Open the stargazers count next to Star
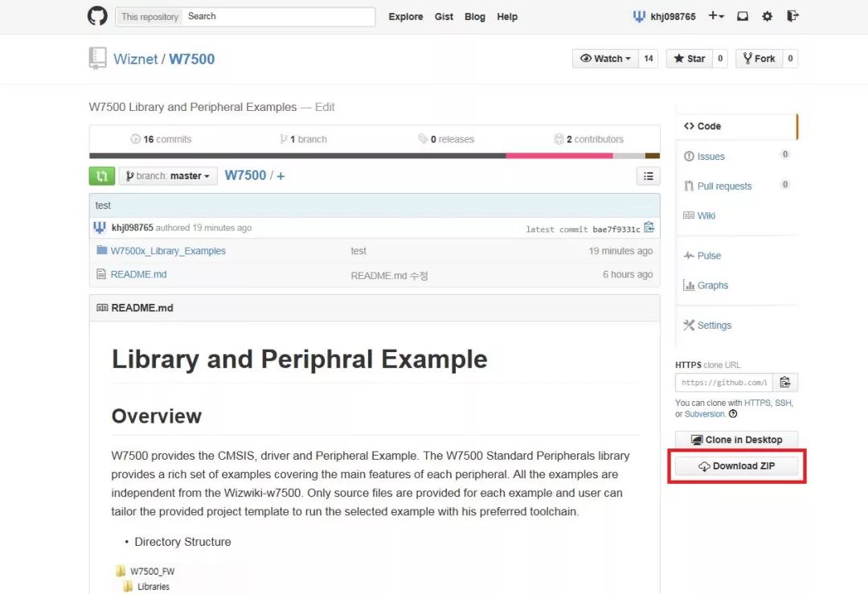Image resolution: width=868 pixels, height=594 pixels. (719, 59)
